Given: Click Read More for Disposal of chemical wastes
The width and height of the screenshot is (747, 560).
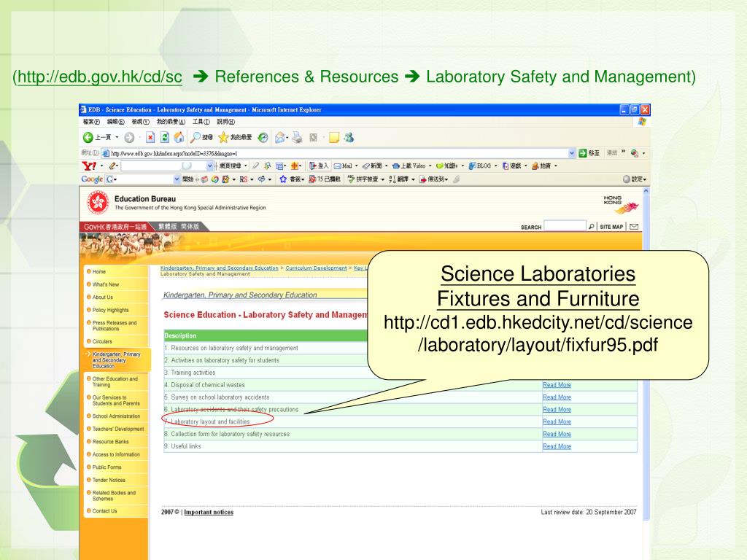Looking at the screenshot, I should (557, 385).
